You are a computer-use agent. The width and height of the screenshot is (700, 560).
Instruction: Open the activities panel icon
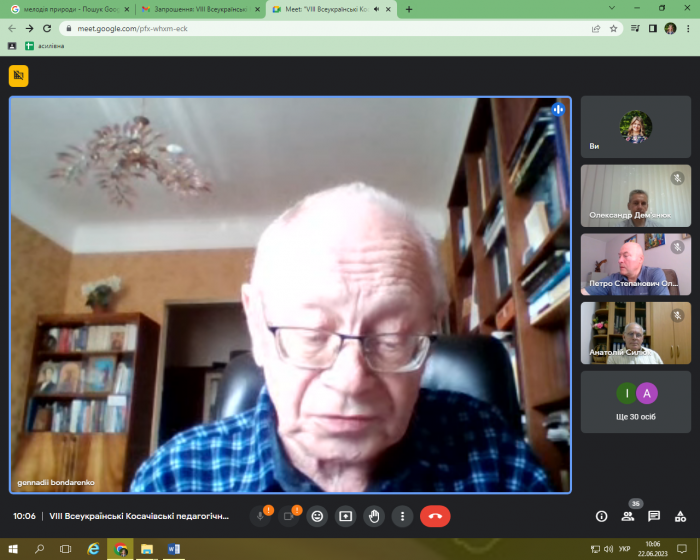pyautogui.click(x=680, y=516)
